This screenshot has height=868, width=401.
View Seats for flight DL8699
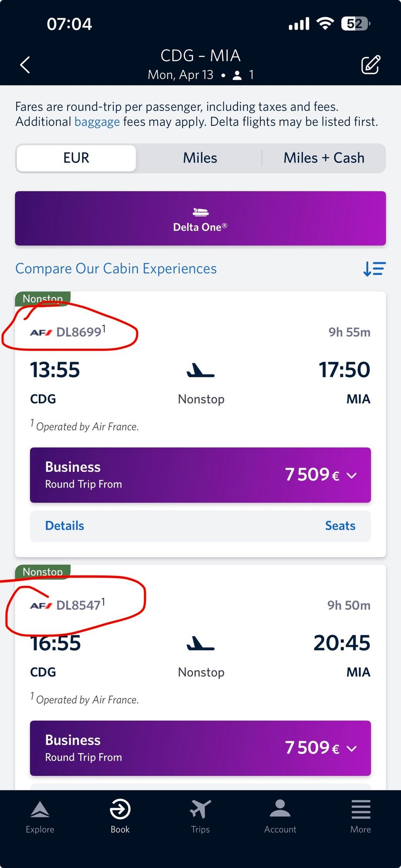pyautogui.click(x=340, y=526)
